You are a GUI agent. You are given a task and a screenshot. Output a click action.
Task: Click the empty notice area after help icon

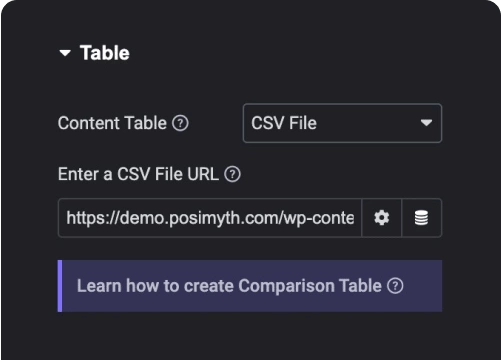[x=423, y=286]
